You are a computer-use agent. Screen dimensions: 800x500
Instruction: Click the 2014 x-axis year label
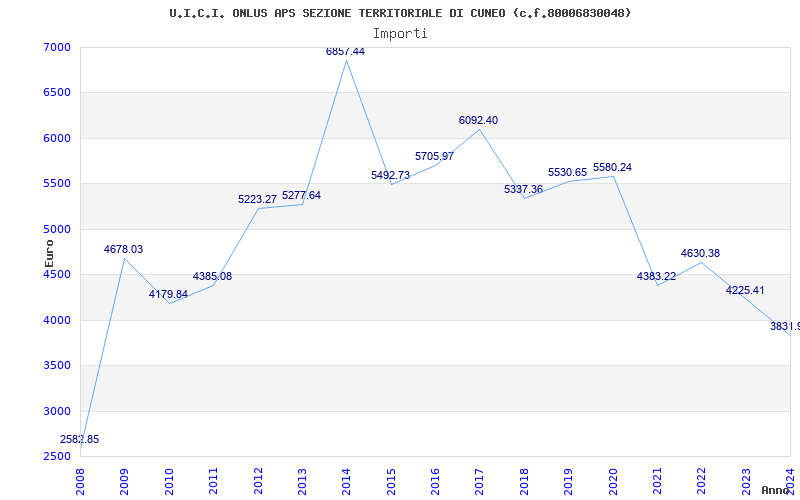[346, 481]
